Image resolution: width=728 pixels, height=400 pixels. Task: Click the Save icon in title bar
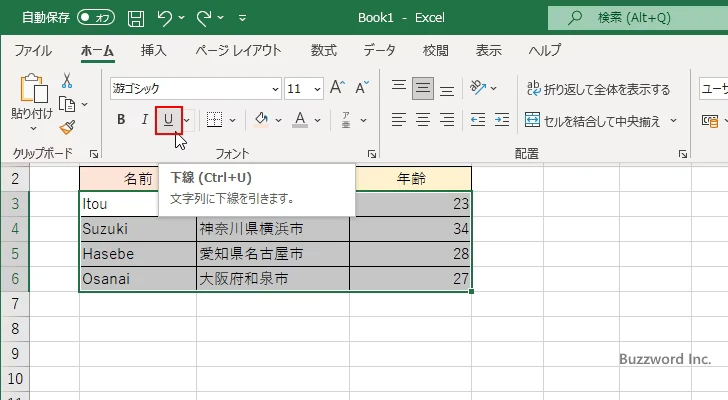136,19
